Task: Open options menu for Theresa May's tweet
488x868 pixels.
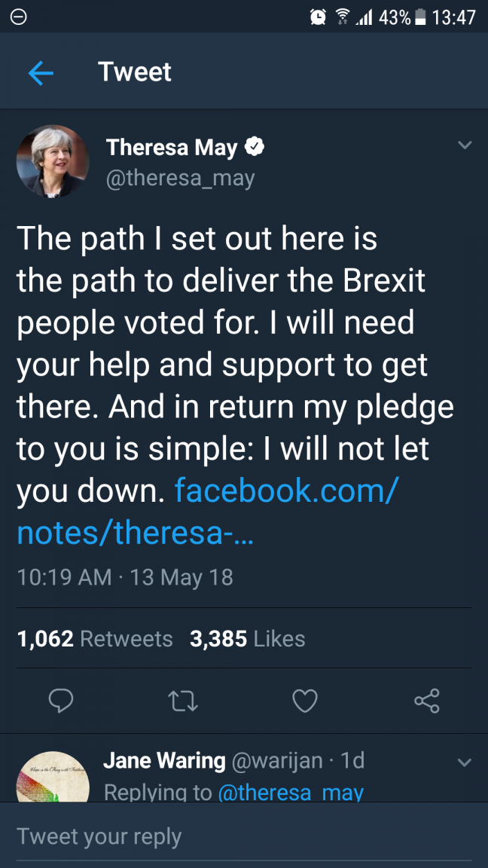Action: click(x=465, y=145)
